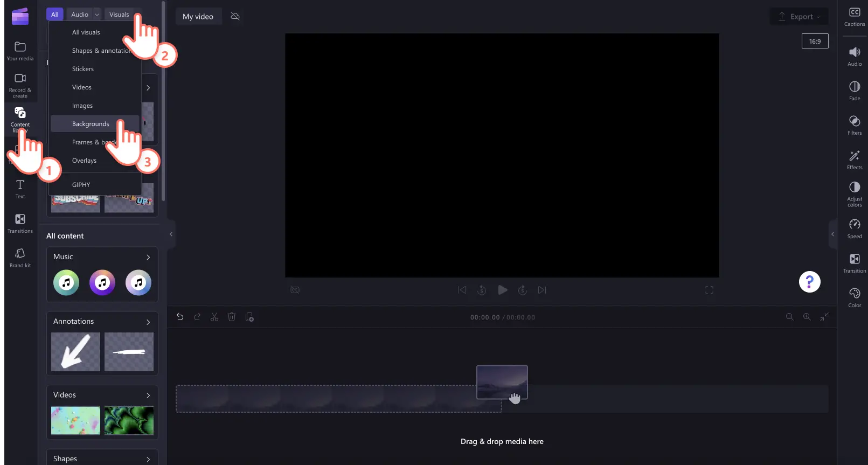The image size is (868, 465).
Task: Open the Filters panel
Action: pos(854,125)
